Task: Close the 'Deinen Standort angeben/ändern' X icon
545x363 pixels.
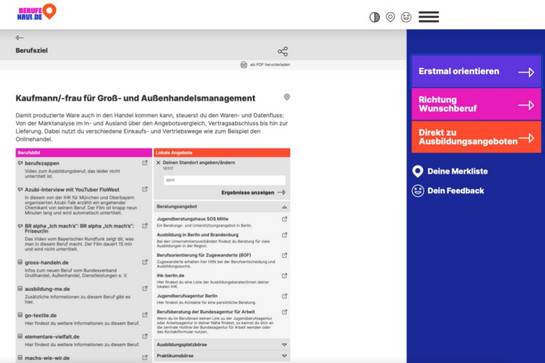Action: [158, 162]
